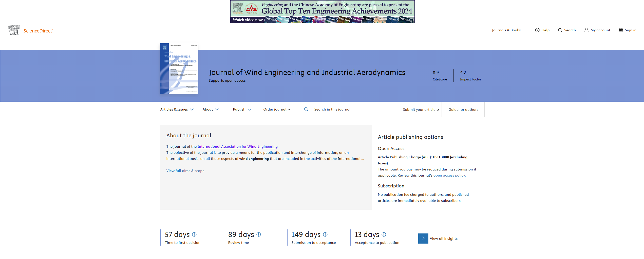This screenshot has width=644, height=259.
Task: Open the journal cover thumbnail
Action: (179, 69)
